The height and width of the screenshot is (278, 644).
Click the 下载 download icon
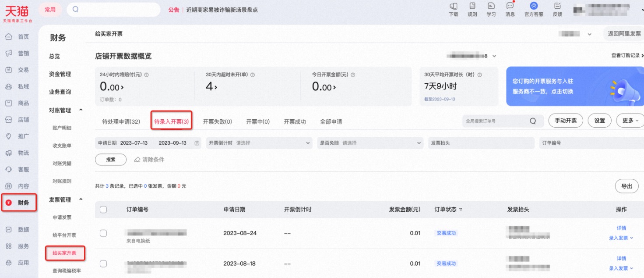(454, 6)
